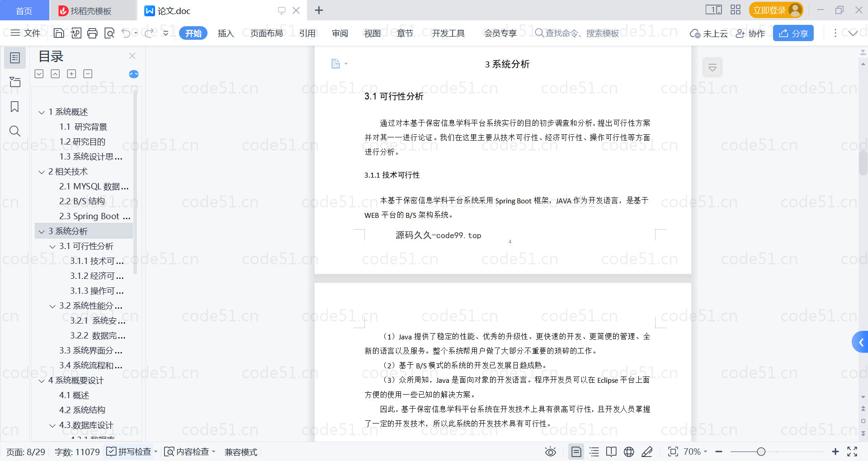Click the 未上云 cloud status button

pyautogui.click(x=708, y=33)
